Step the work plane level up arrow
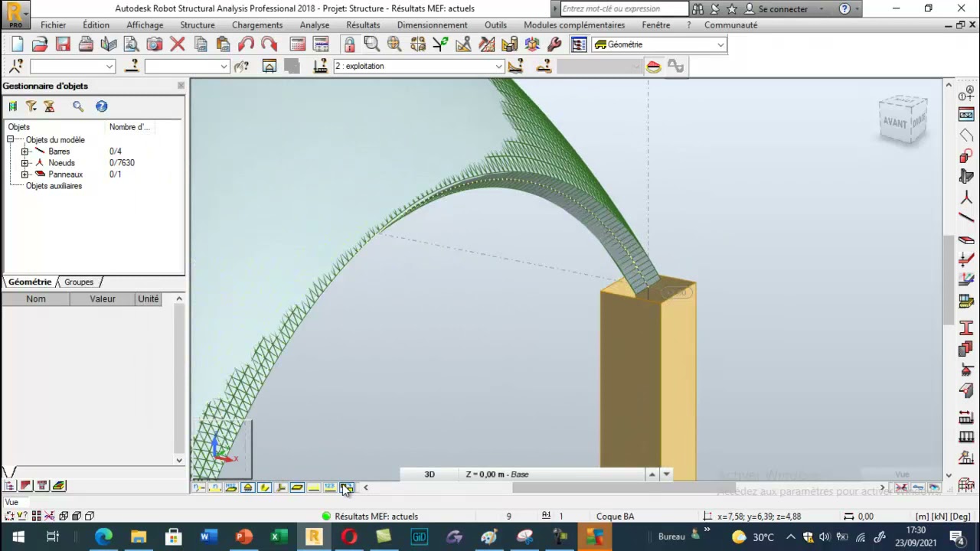This screenshot has width=980, height=551. (652, 474)
